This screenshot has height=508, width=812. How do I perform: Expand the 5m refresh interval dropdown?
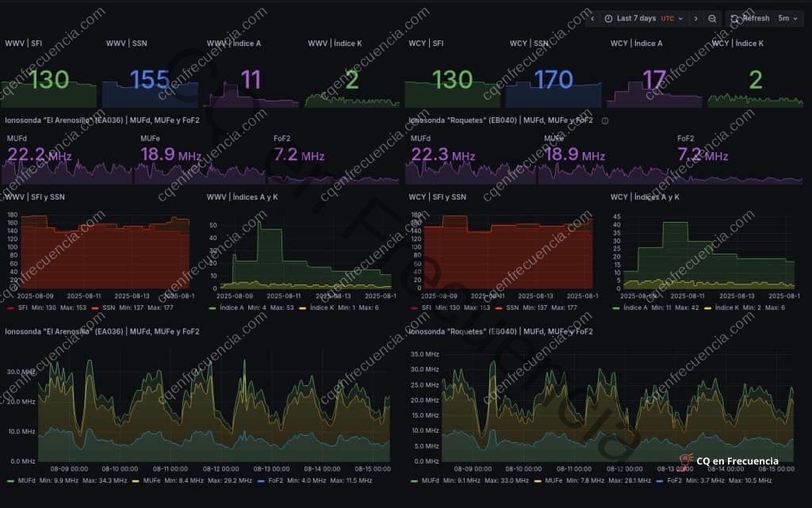[x=788, y=18]
